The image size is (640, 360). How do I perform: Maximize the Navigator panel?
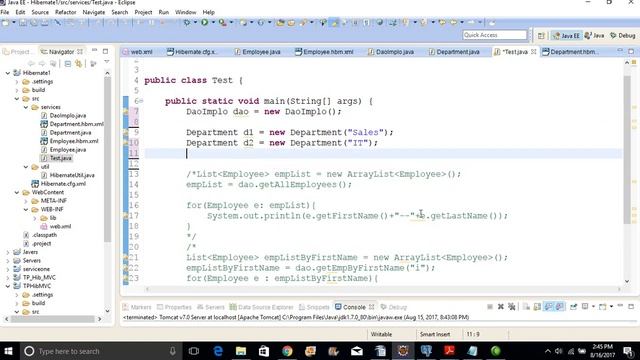point(105,51)
